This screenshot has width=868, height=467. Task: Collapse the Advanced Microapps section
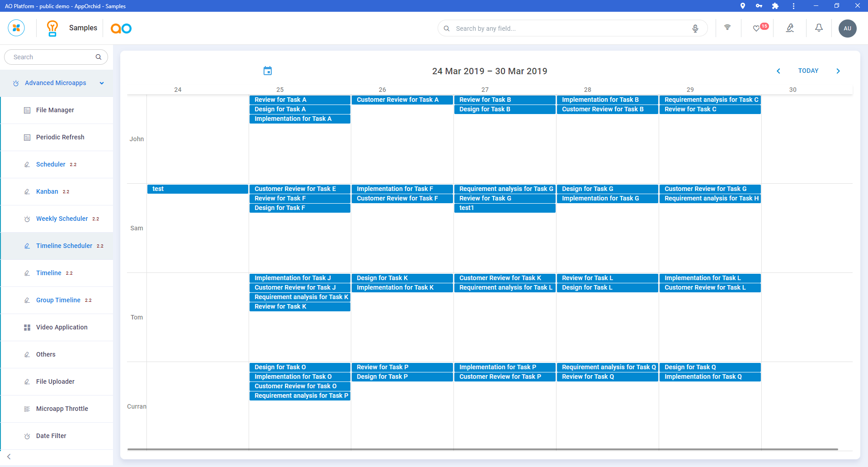point(102,83)
